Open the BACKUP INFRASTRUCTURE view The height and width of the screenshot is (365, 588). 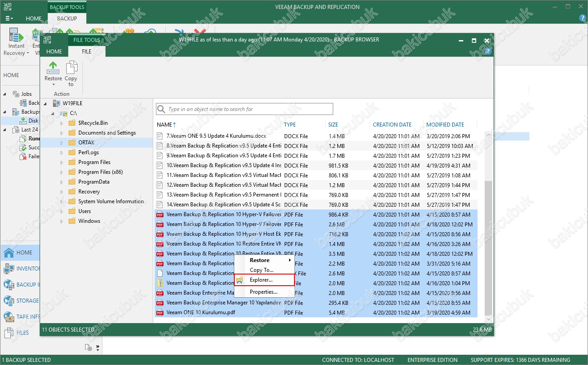[21, 285]
